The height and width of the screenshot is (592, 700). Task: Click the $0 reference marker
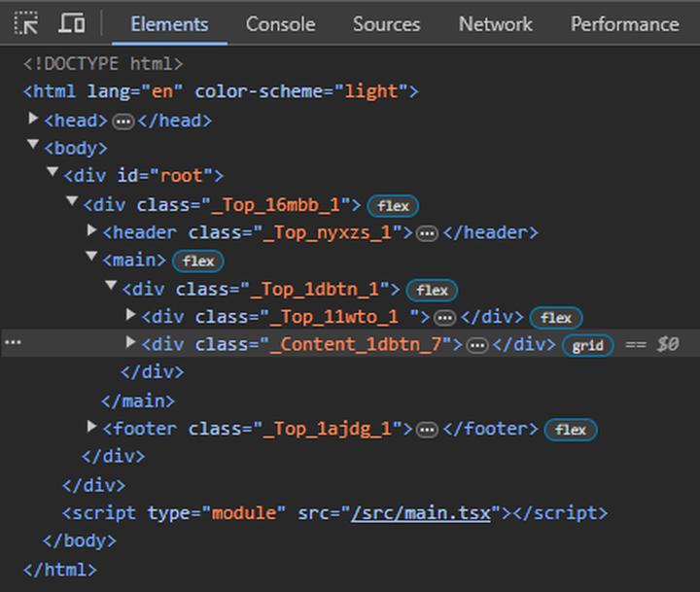coord(668,344)
